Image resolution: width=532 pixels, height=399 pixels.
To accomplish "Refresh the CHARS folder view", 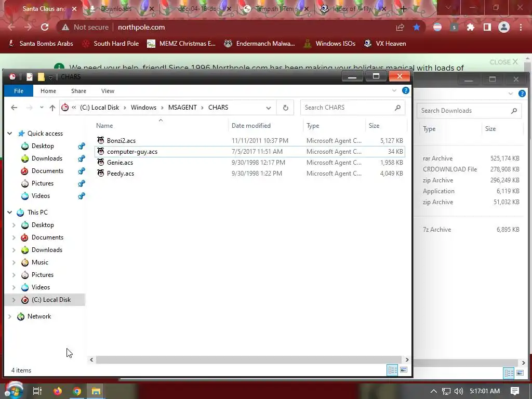I will pos(285,108).
